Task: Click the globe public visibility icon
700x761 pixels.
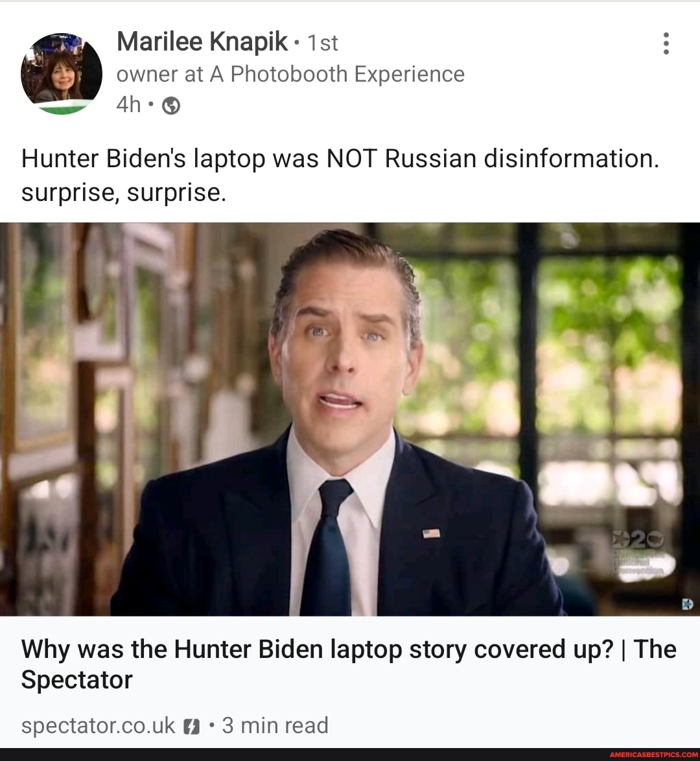Action: [x=171, y=105]
